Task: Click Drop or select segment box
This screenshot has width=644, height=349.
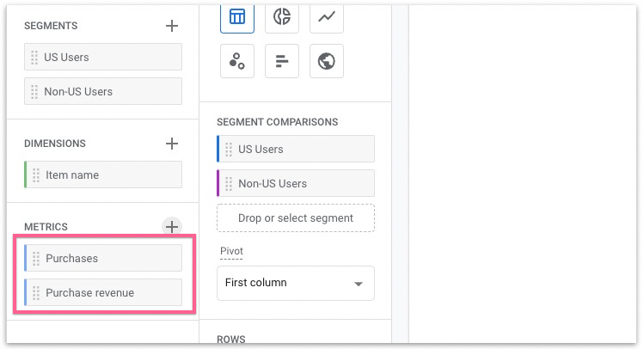Action: point(295,218)
